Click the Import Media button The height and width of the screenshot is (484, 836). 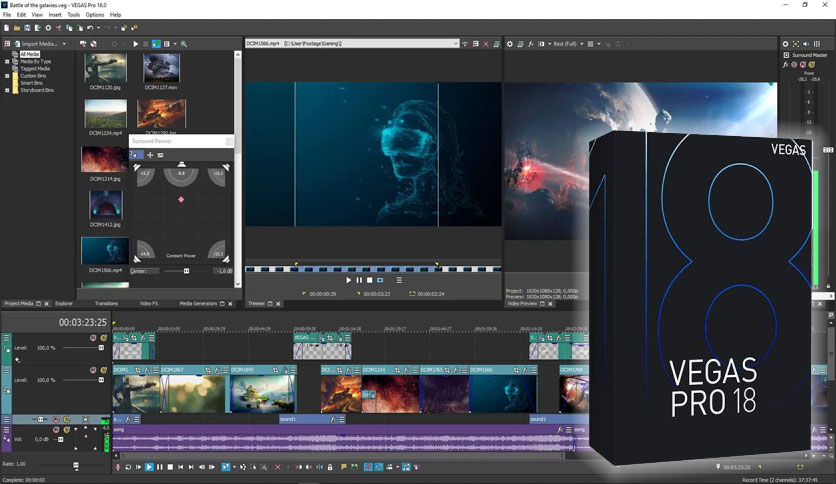[39, 44]
